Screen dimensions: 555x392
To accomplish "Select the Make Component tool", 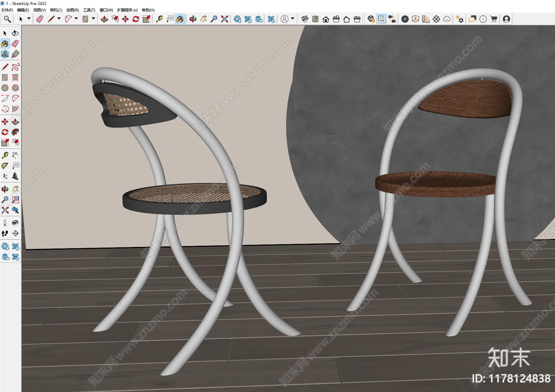I will (x=5, y=54).
